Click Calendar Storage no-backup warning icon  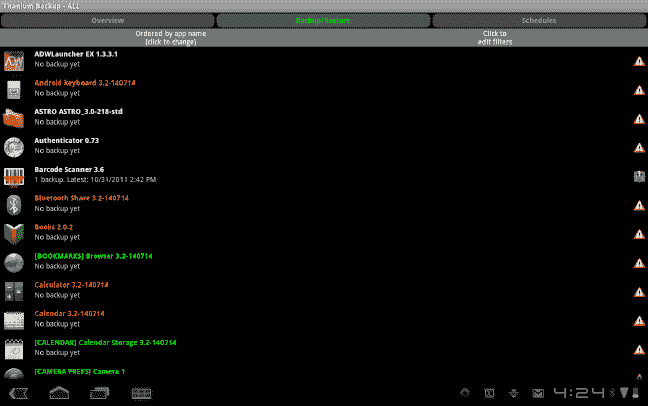pyautogui.click(x=639, y=350)
